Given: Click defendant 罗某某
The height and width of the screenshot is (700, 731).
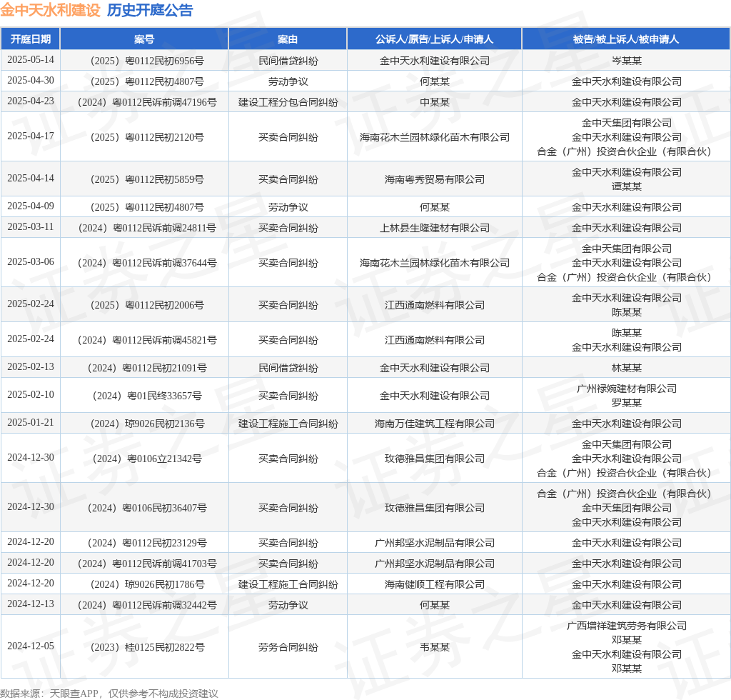Looking at the screenshot, I should (627, 403).
